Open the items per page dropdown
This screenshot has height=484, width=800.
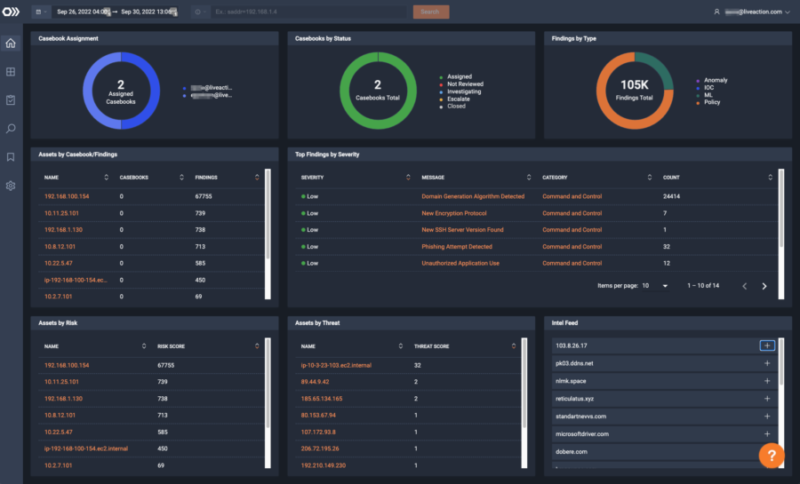655,286
